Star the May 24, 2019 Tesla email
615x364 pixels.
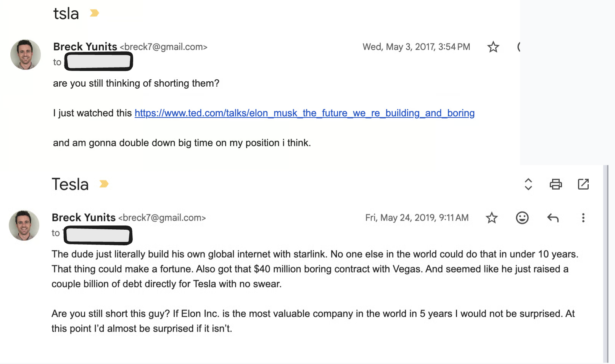click(x=492, y=218)
